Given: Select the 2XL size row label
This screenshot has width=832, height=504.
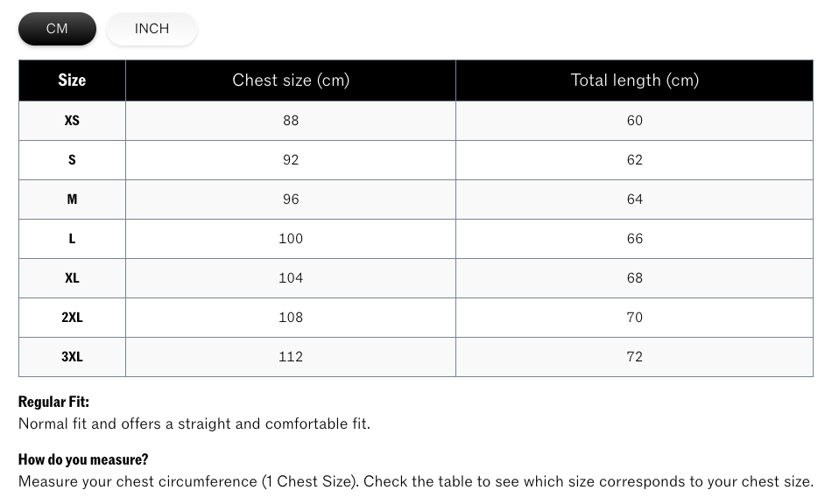Looking at the screenshot, I should click(72, 318).
